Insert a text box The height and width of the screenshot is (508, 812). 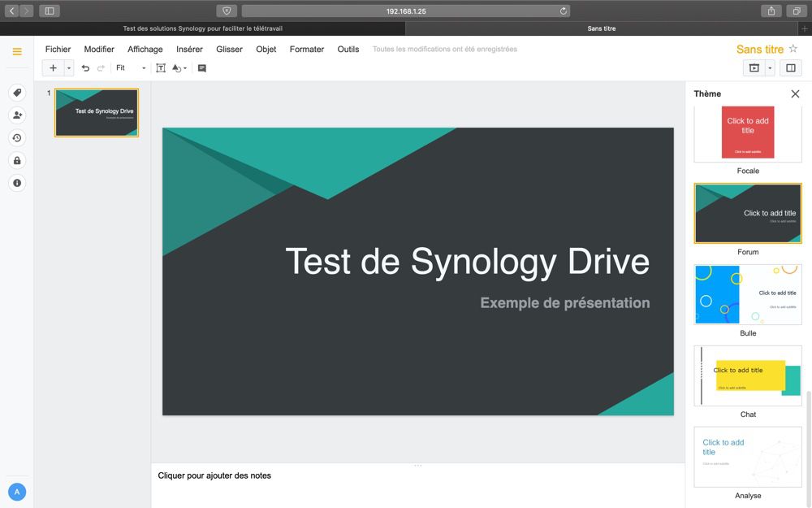(161, 68)
